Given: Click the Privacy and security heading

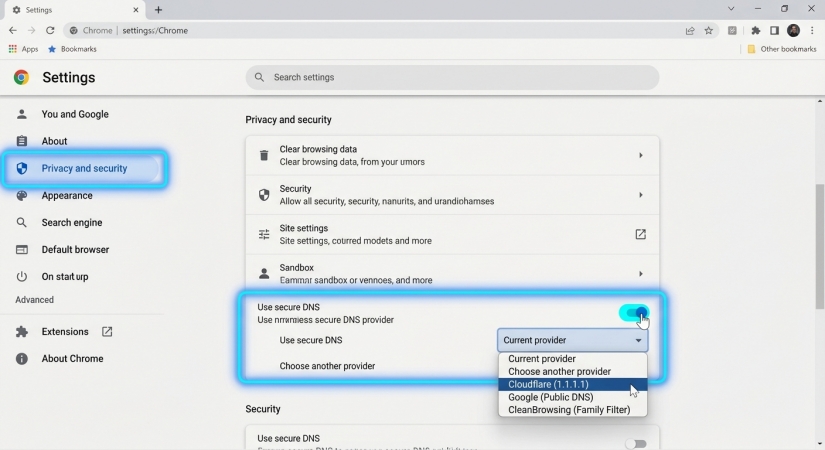Looking at the screenshot, I should pyautogui.click(x=288, y=120).
